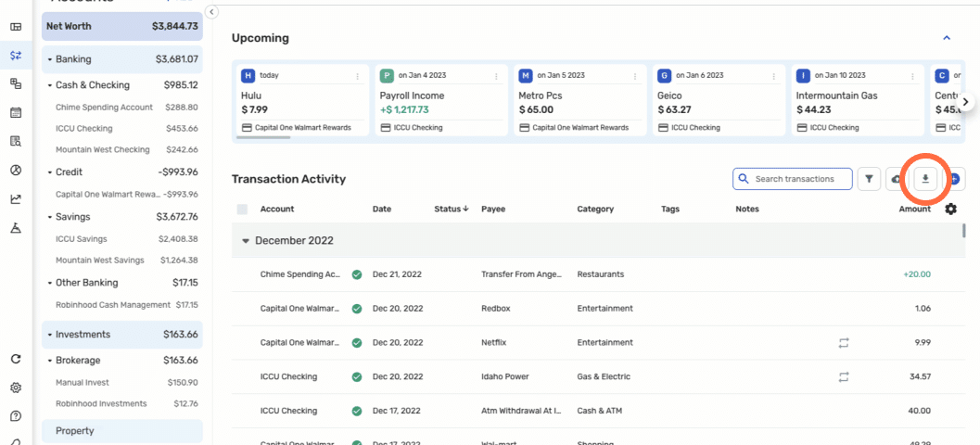Open the three-dot menu on the Geico card

click(774, 76)
